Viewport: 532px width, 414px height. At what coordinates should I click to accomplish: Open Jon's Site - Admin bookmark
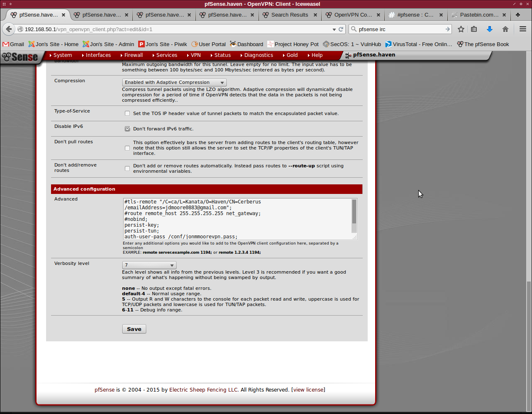[108, 44]
